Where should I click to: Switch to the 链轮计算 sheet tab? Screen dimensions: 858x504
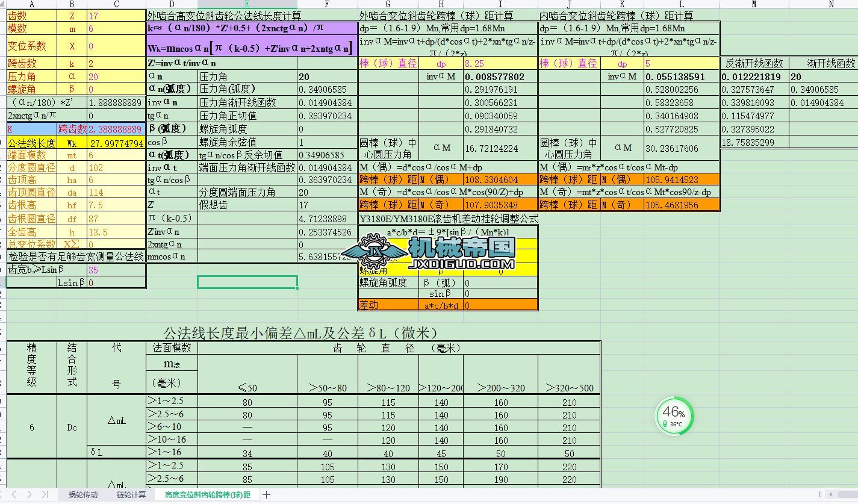131,494
